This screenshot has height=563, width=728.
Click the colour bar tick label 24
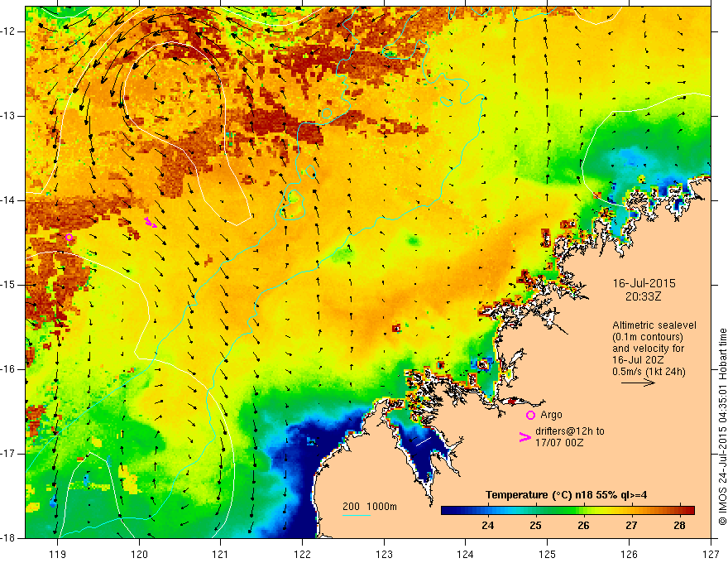pyautogui.click(x=487, y=526)
